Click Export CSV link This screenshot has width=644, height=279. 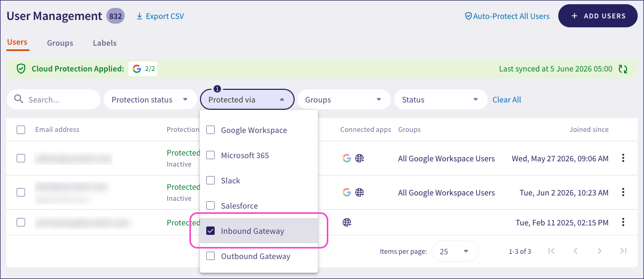coord(160,16)
